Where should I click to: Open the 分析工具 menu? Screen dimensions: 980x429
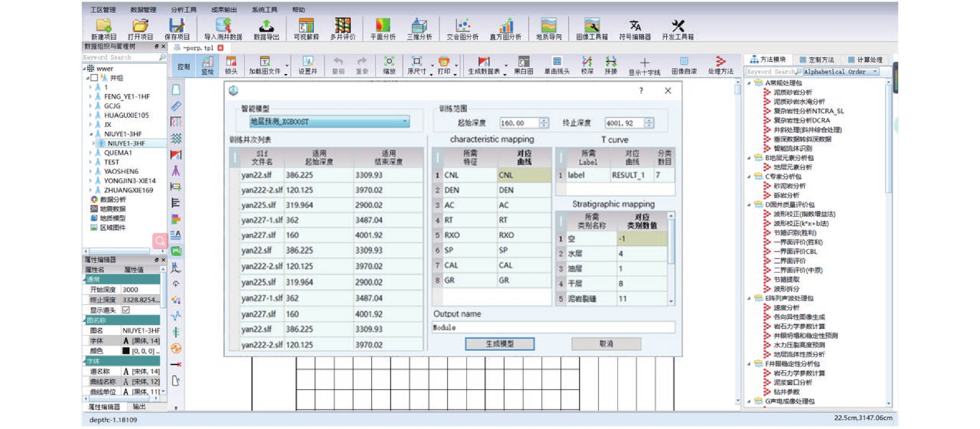coord(183,10)
